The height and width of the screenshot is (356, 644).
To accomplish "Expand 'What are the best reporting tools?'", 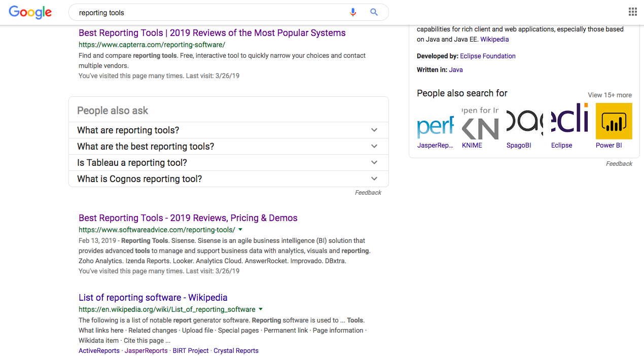I will click(x=229, y=147).
